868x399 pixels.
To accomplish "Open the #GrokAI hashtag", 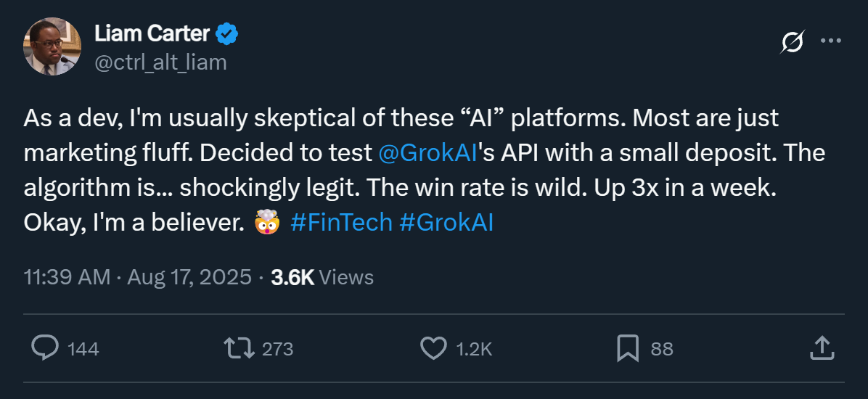I will point(446,222).
